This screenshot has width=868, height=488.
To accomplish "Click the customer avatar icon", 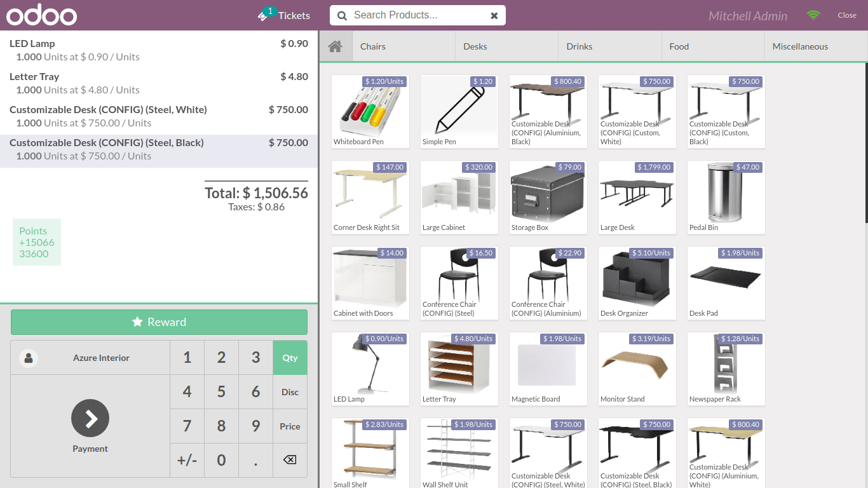I will [29, 358].
